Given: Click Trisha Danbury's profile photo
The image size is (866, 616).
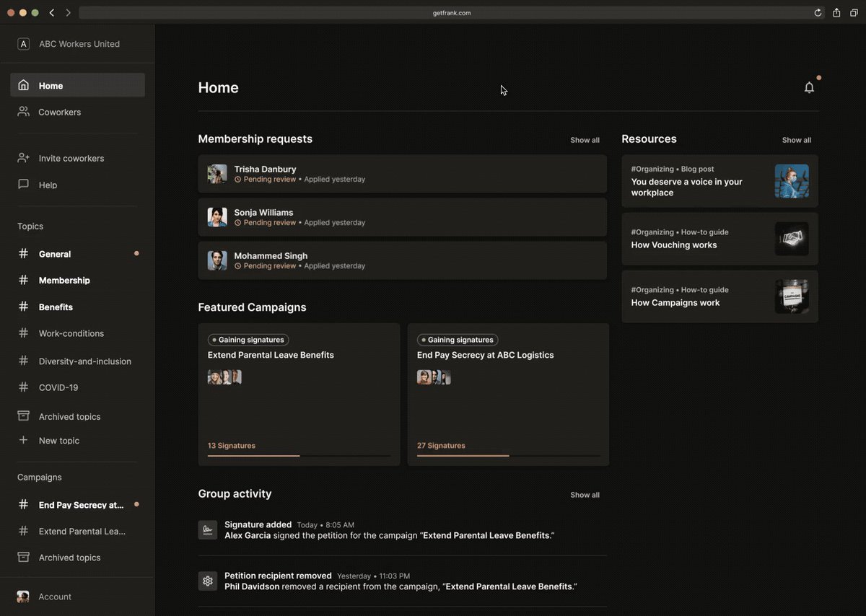Looking at the screenshot, I should (217, 174).
